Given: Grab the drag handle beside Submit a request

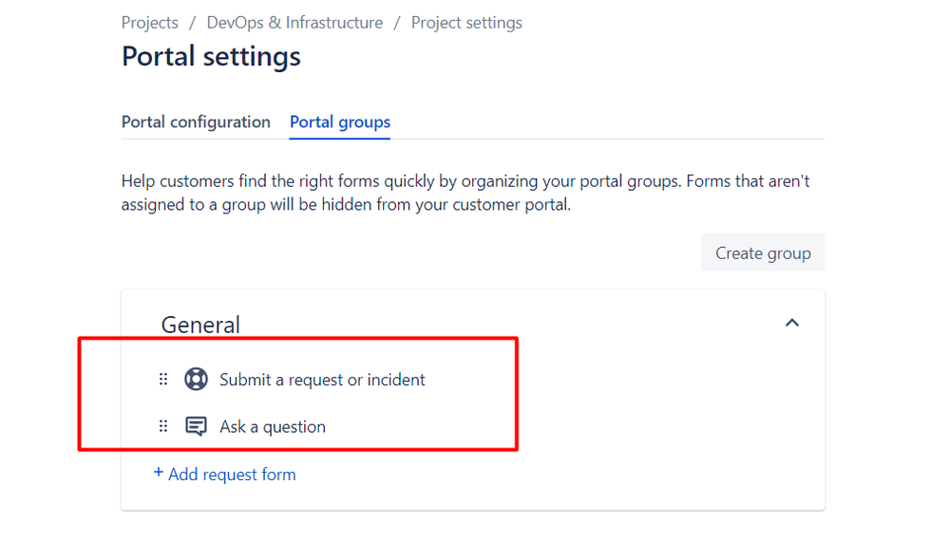Looking at the screenshot, I should 163,379.
